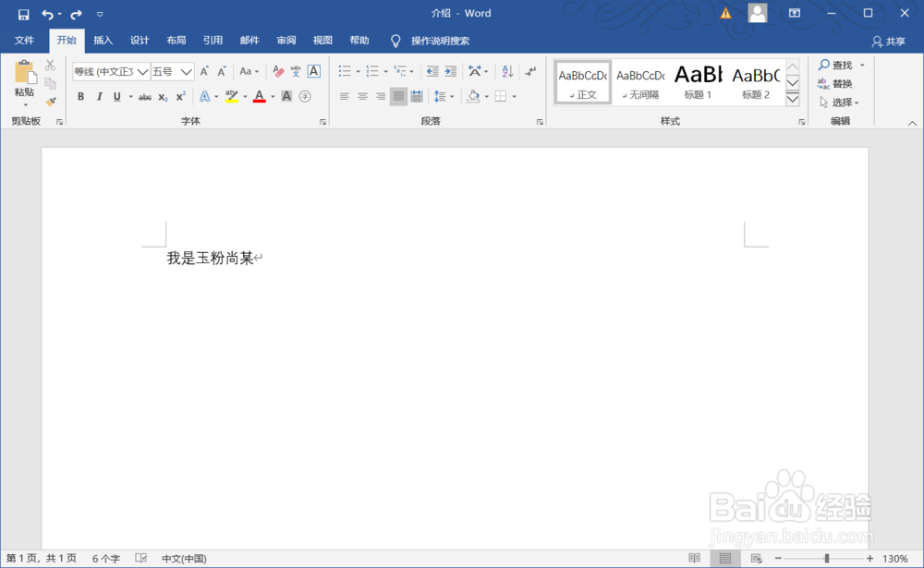Toggle italic formatting

click(x=99, y=96)
